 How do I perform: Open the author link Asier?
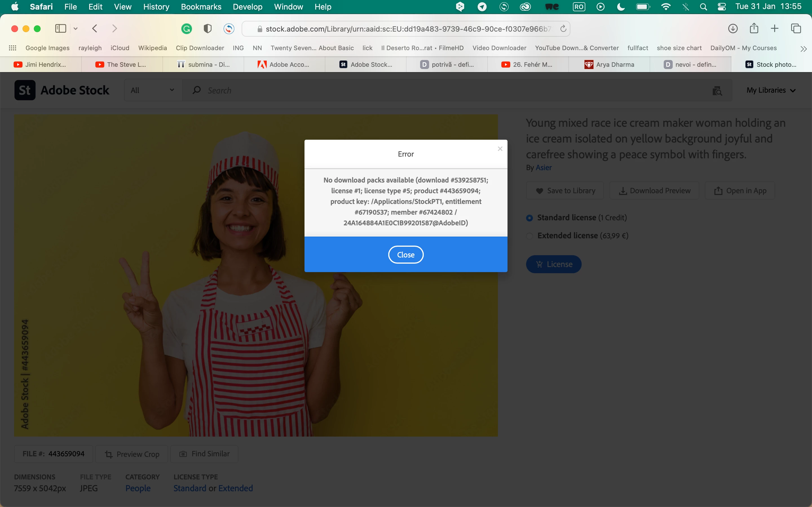(543, 168)
